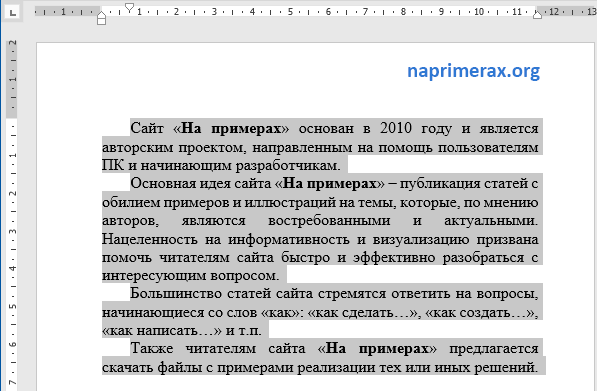Click the left indent rectangle marker
Viewport: 597px width, 391px height.
coord(101,21)
